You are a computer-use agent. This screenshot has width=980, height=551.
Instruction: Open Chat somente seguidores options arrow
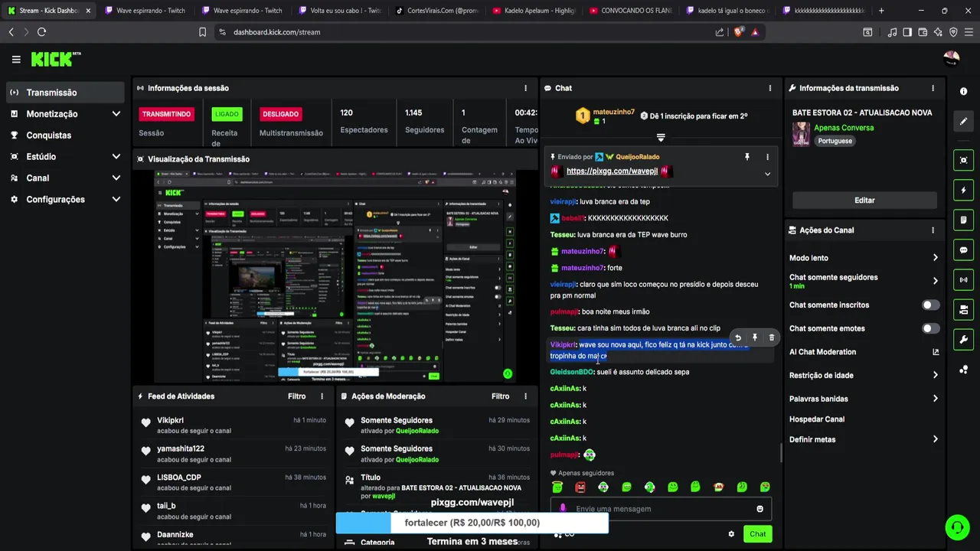coord(935,281)
